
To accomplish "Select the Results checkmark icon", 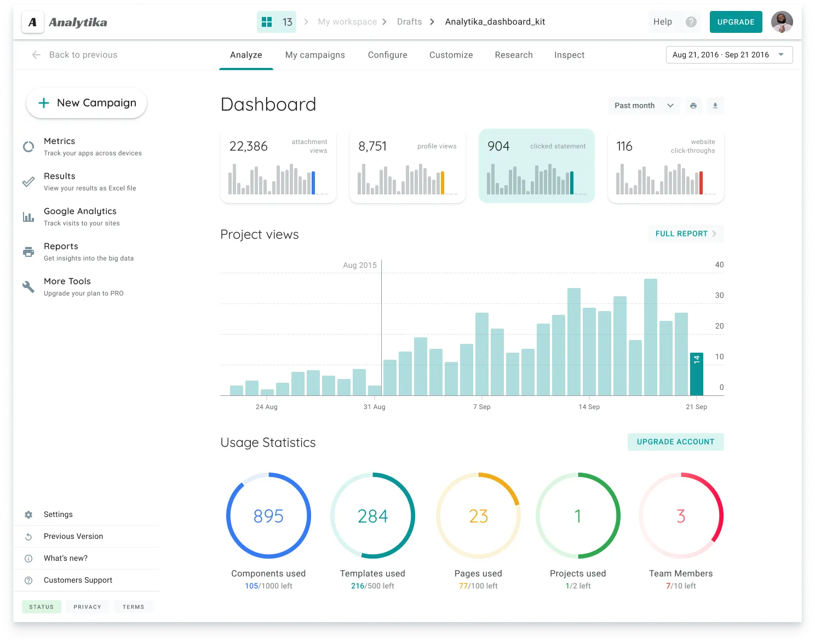I will [28, 181].
